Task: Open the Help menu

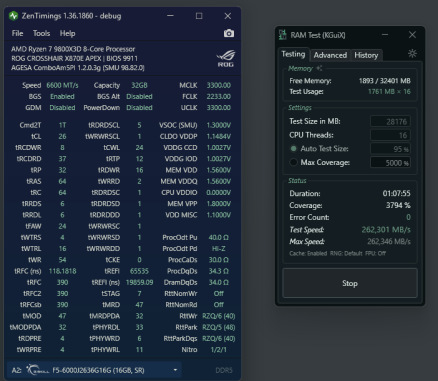Action: point(67,33)
